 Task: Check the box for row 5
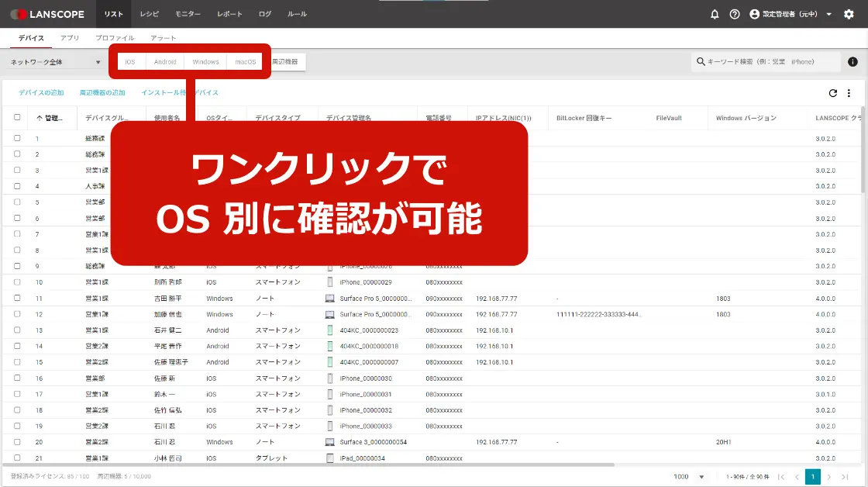(17, 202)
